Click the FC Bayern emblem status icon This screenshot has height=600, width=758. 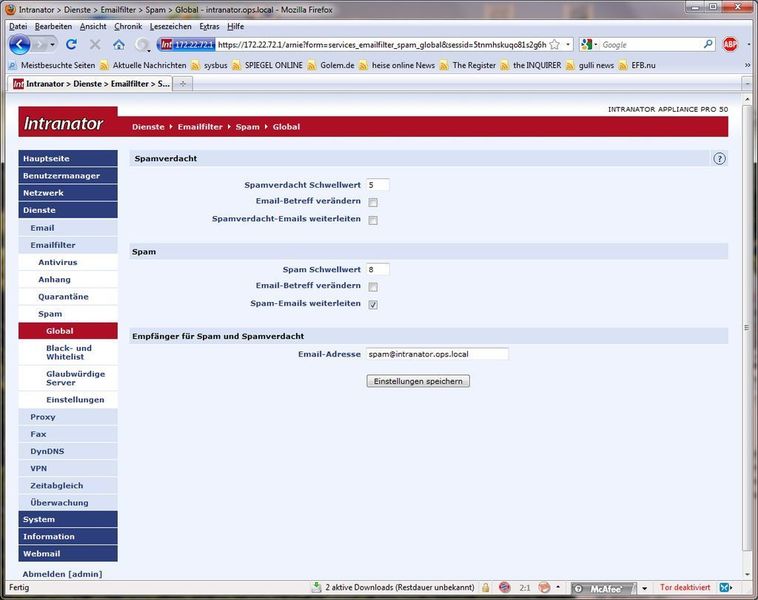pyautogui.click(x=505, y=587)
